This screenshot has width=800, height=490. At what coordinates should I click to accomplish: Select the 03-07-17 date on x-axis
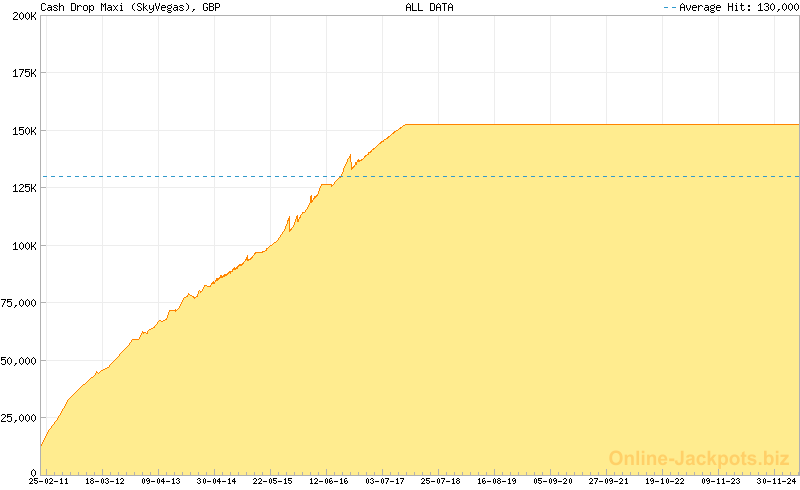tap(385, 481)
